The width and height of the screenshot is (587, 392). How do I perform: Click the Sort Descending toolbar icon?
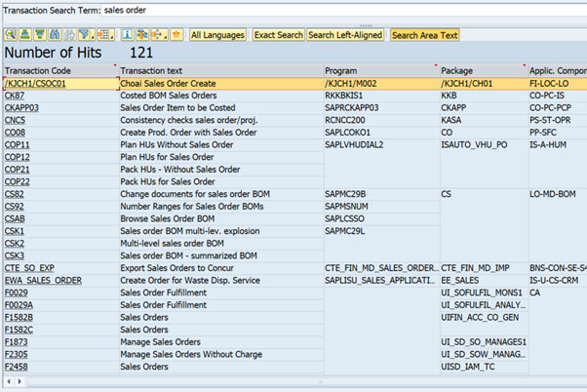pyautogui.click(x=40, y=35)
